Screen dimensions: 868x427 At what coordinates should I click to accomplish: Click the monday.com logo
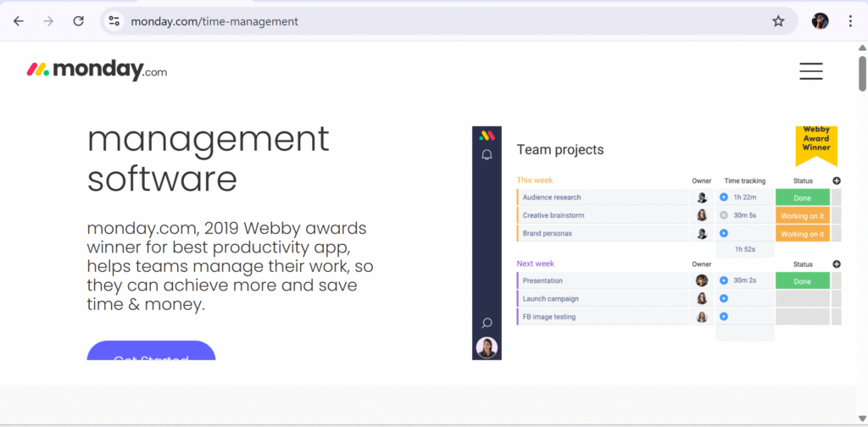[97, 70]
